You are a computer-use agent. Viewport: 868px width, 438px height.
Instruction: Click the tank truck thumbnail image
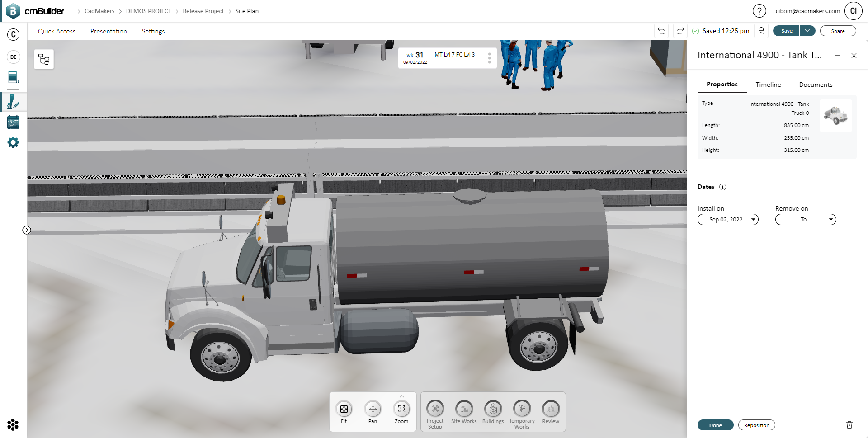click(x=836, y=116)
